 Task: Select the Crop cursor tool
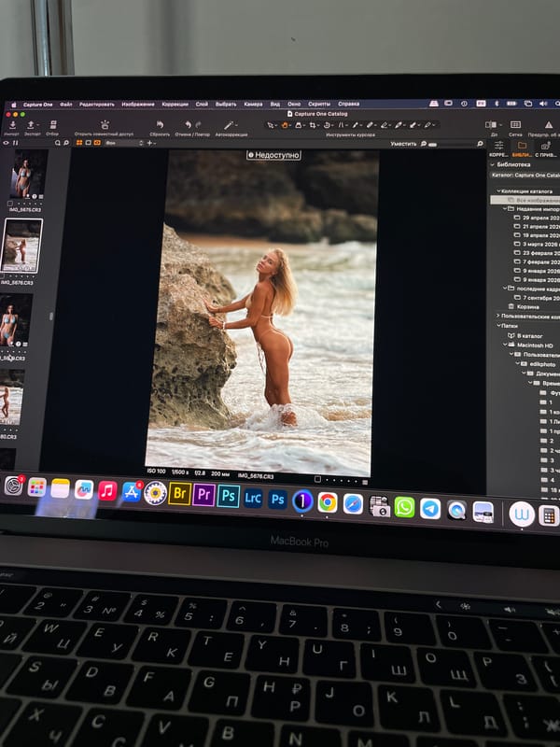pyautogui.click(x=313, y=125)
